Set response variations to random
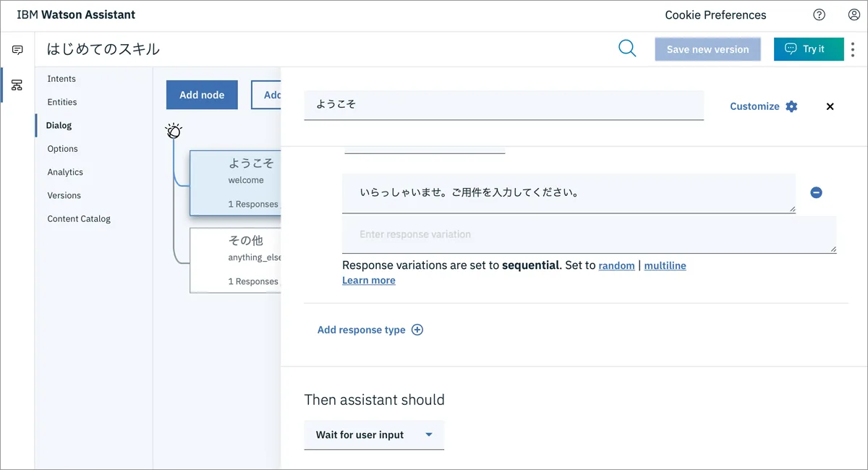Image resolution: width=868 pixels, height=470 pixels. click(616, 265)
